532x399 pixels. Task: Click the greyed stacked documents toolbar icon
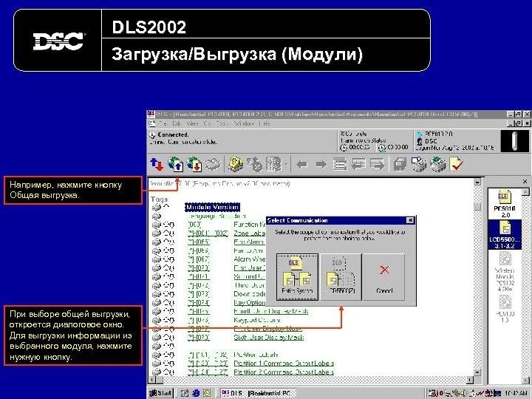(x=400, y=165)
